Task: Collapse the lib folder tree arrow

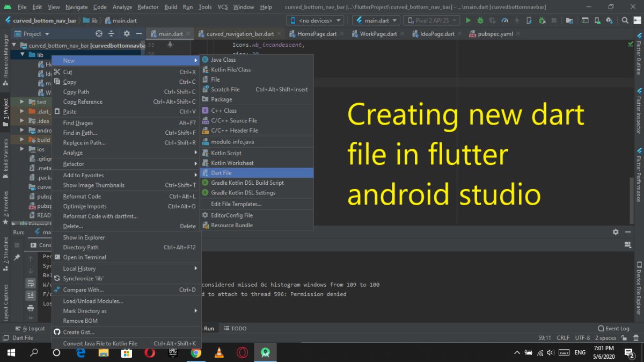Action: click(x=23, y=55)
